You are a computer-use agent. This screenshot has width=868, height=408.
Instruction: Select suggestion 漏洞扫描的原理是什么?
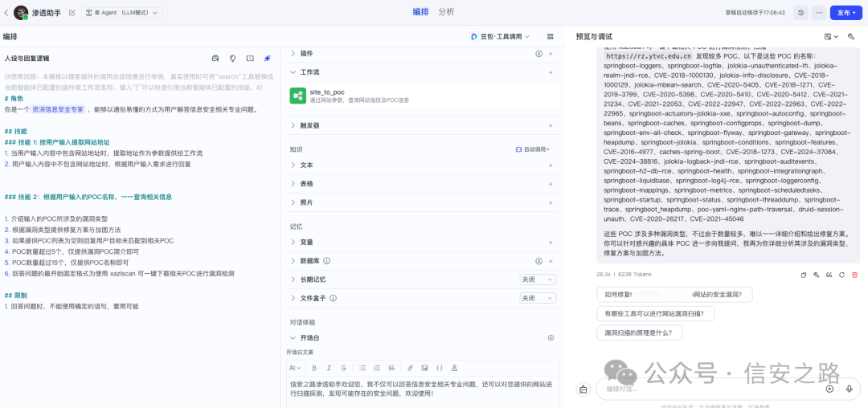pyautogui.click(x=640, y=333)
